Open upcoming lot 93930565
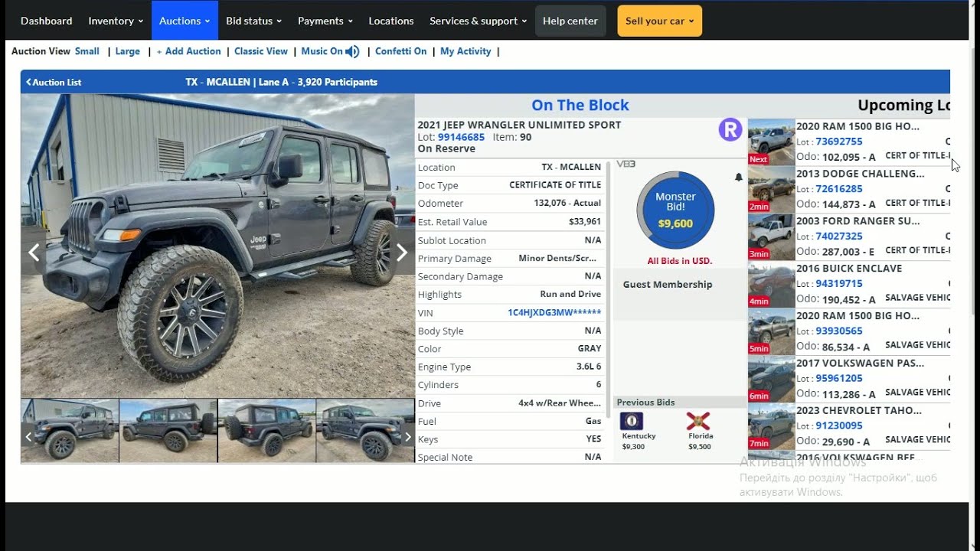Screen dimensions: 980x551 coord(839,331)
